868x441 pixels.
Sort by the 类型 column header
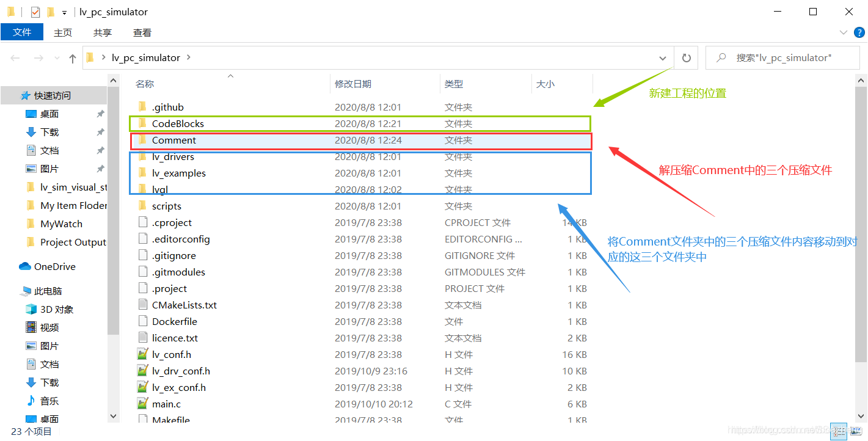coord(454,84)
